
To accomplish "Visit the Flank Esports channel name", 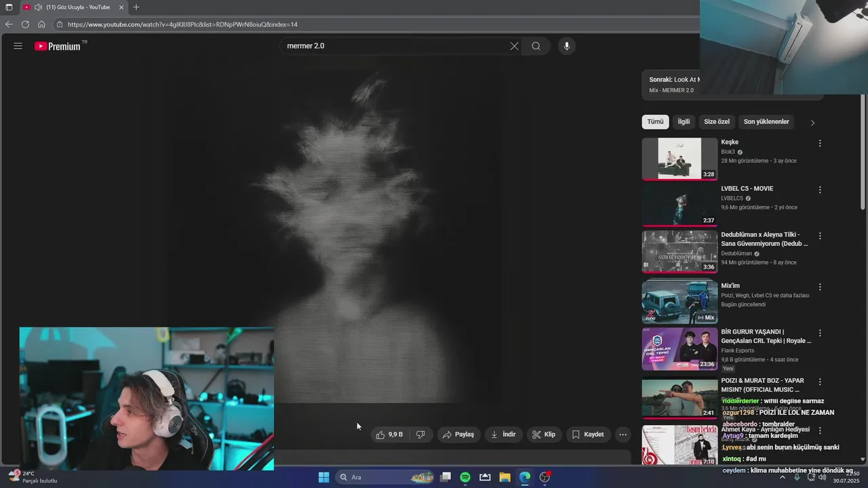I will 738,350.
